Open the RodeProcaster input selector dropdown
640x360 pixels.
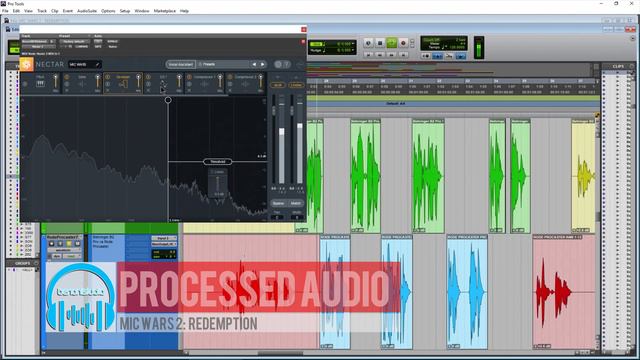click(164, 238)
